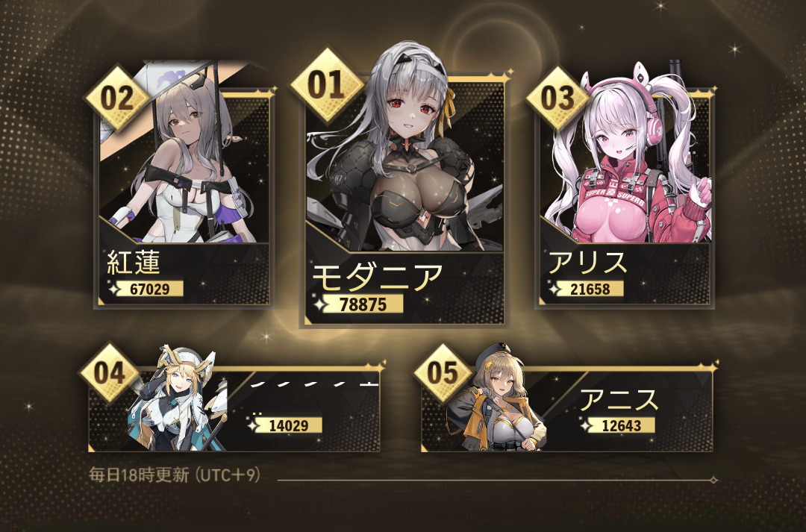Select the アリス character portrait
This screenshot has height=532, width=806.
click(x=625, y=154)
